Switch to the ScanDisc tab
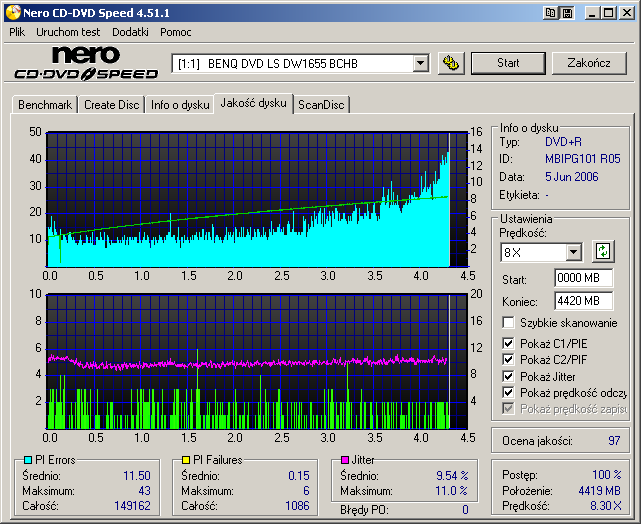The width and height of the screenshot is (641, 524). coord(321,105)
